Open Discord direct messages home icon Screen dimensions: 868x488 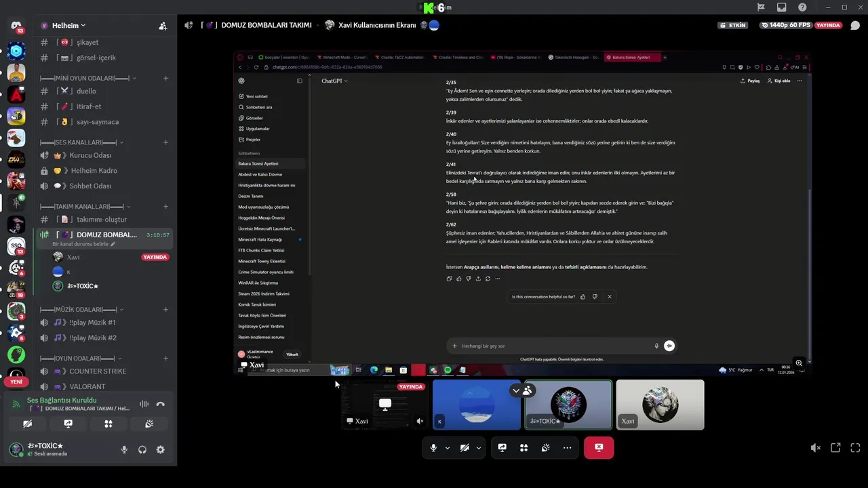(x=16, y=26)
